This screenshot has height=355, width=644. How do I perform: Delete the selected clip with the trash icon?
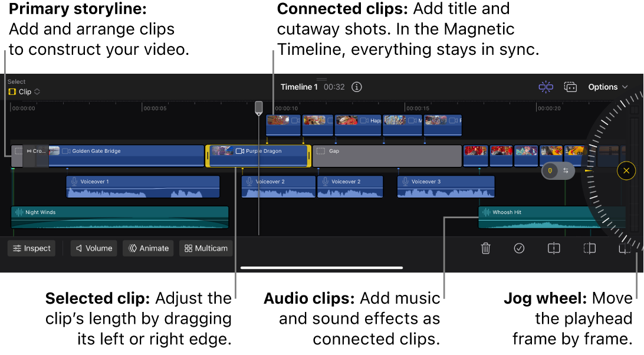coord(485,248)
